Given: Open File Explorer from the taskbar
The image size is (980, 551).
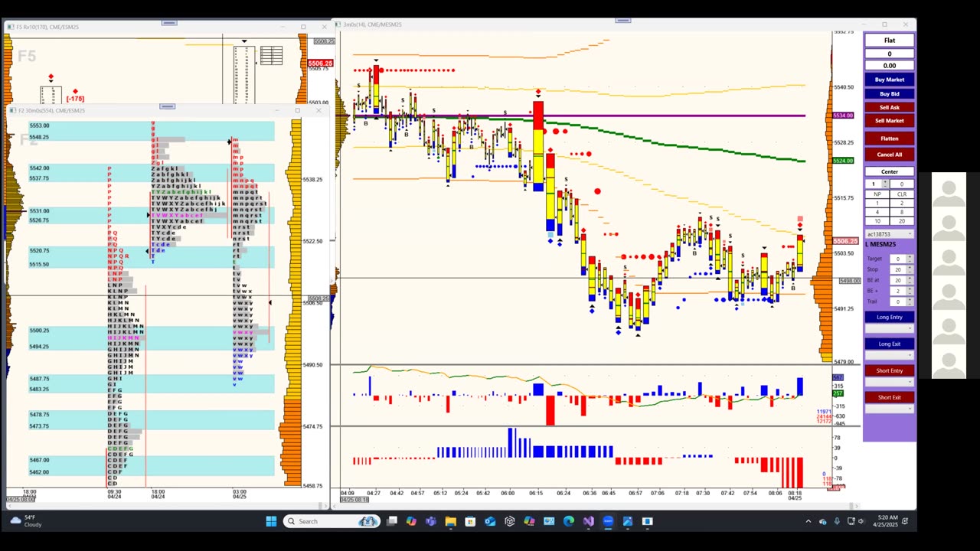Looking at the screenshot, I should coord(450,521).
